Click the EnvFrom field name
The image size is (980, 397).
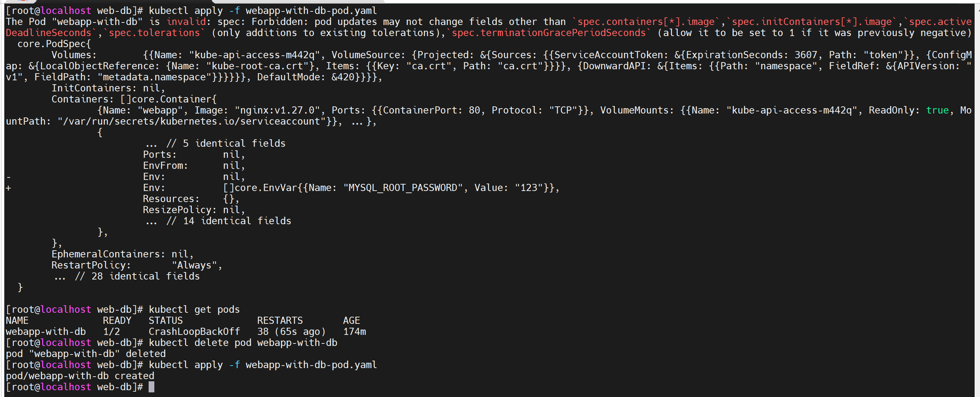tap(165, 166)
